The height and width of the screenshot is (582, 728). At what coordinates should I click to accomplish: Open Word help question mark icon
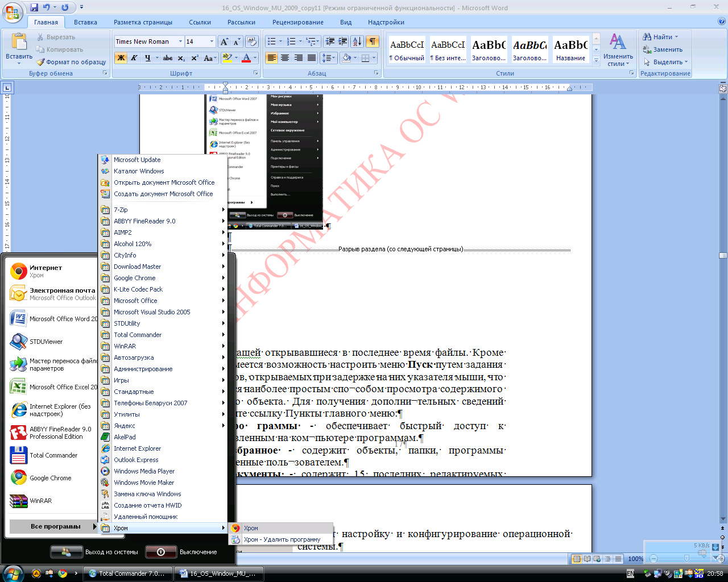[722, 22]
